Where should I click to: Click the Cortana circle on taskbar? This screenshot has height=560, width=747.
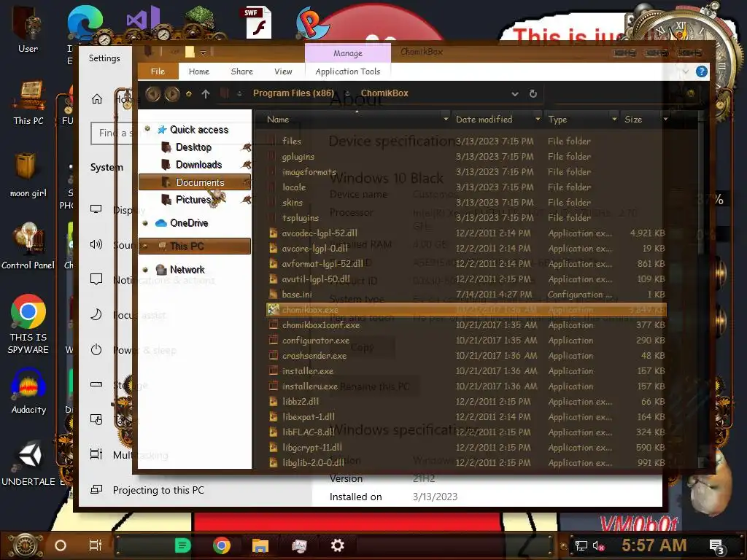(x=61, y=545)
